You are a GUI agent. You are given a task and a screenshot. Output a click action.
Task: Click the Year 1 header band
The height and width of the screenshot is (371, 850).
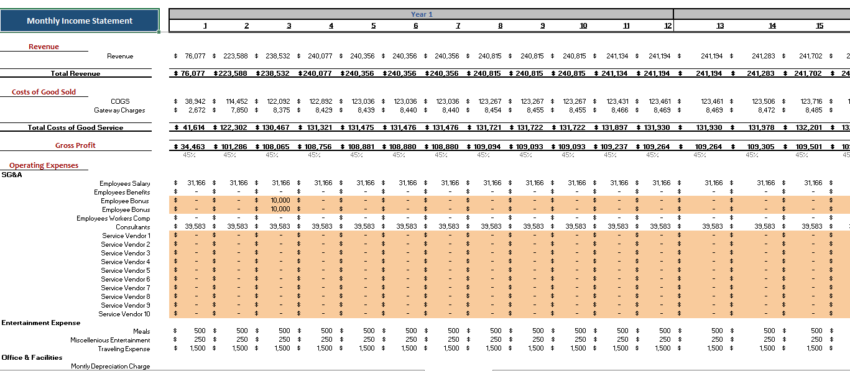click(421, 15)
